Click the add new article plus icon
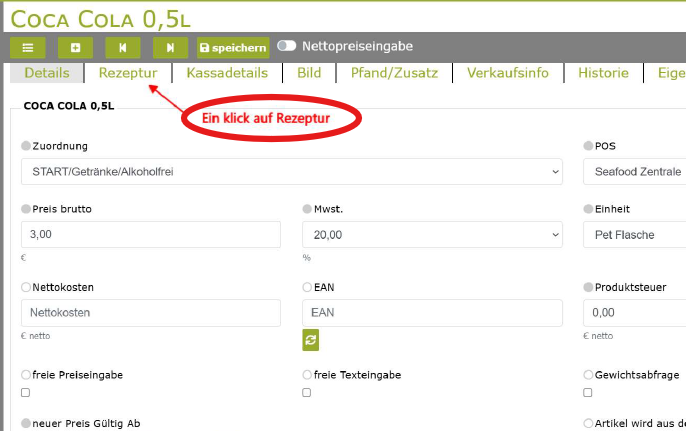This screenshot has width=686, height=431. coord(75,48)
